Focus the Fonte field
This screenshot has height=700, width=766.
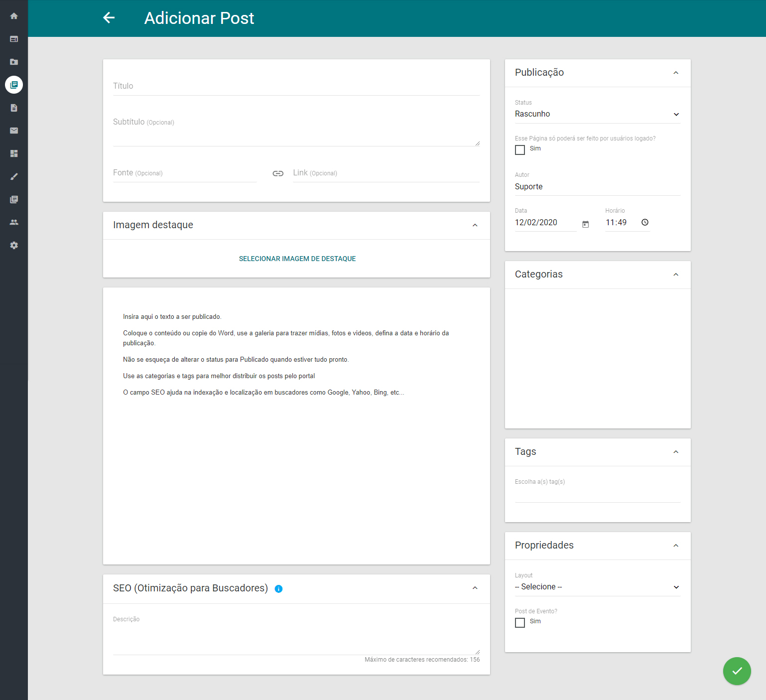tap(185, 173)
